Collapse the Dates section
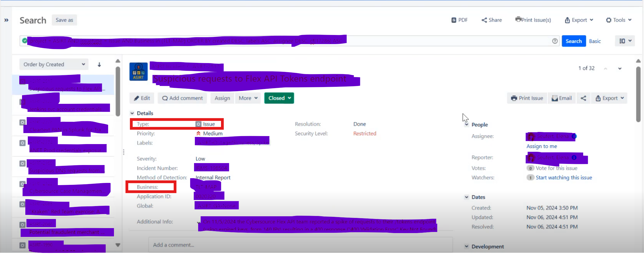Viewport: 644px width, 254px height. pos(466,197)
